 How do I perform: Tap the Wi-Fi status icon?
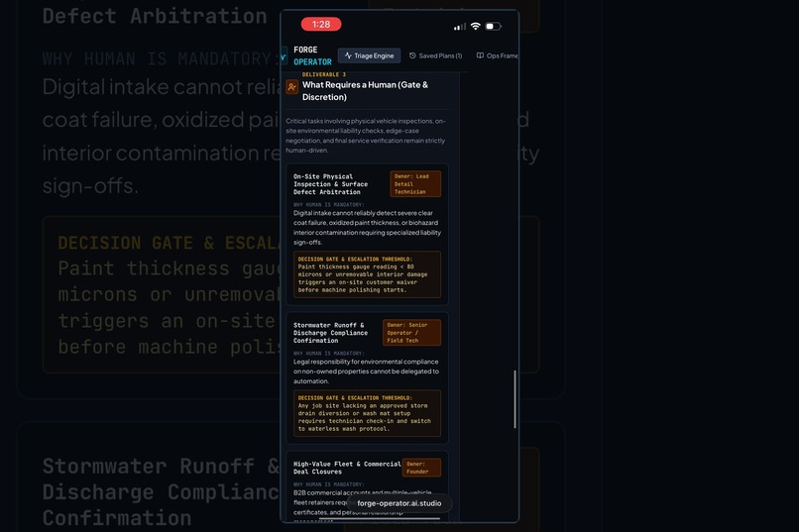point(476,26)
